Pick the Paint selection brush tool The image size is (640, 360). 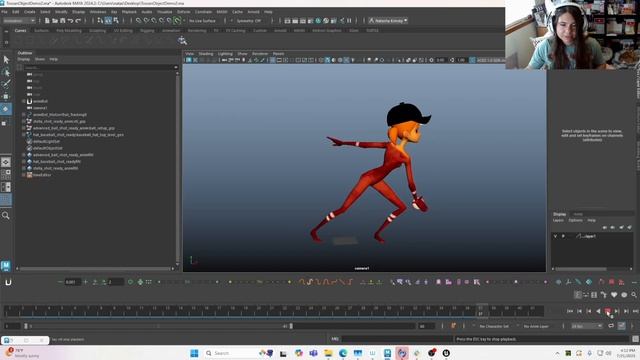[x=6, y=84]
